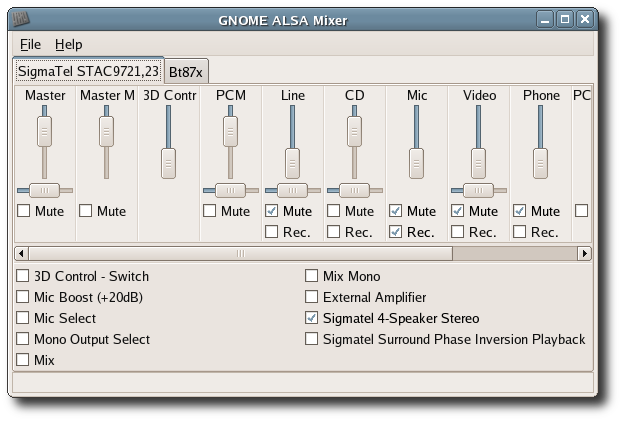
Task: Click the Master volume slider handle
Action: tap(44, 130)
